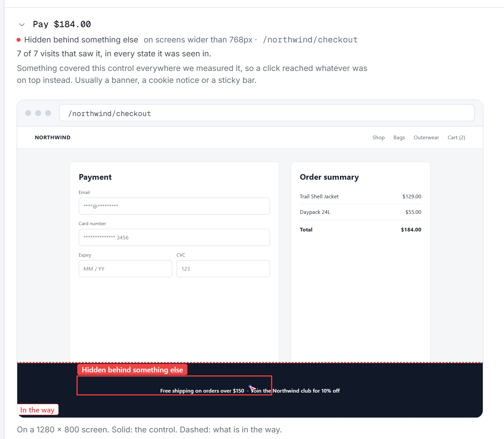Click the "Free shipping on orders over $150" banner text
This screenshot has width=504, height=439.
(202, 391)
